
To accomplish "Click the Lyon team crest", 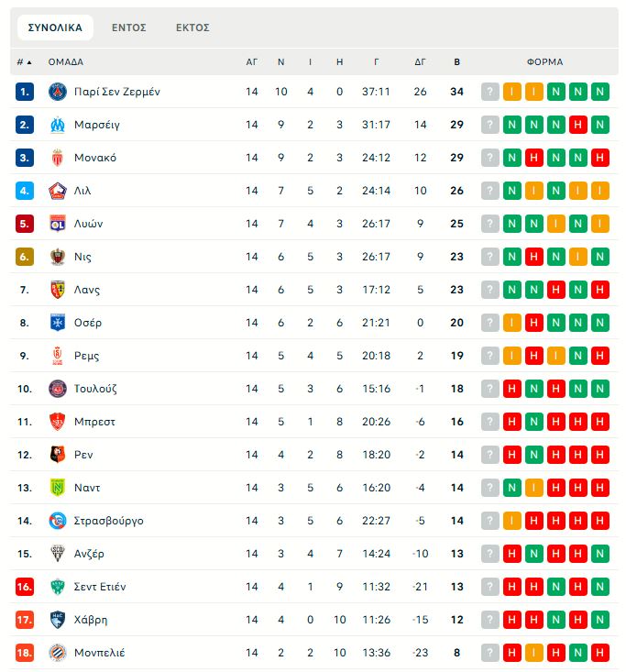I will click(58, 224).
